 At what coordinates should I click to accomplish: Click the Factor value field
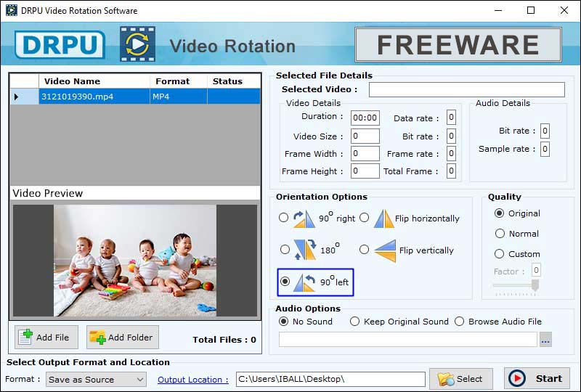click(536, 270)
